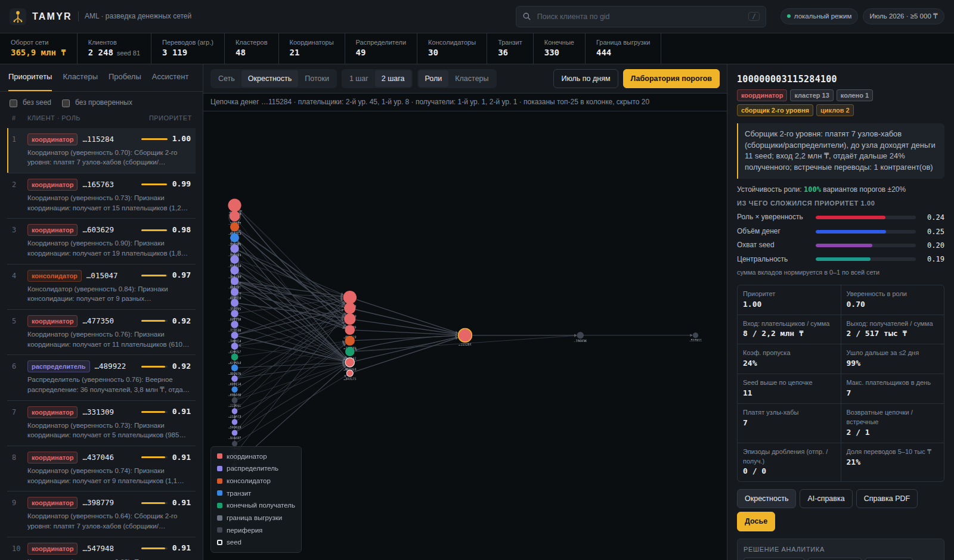Image resolution: width=954 pixels, height=560 pixels.
Task: Click the seed marker in legend
Action: point(219,542)
